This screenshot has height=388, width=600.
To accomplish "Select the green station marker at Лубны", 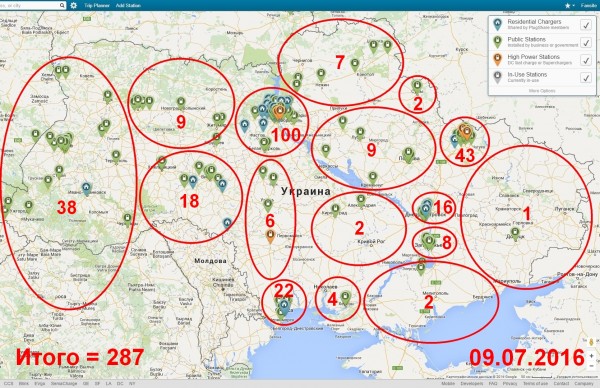I will [360, 134].
